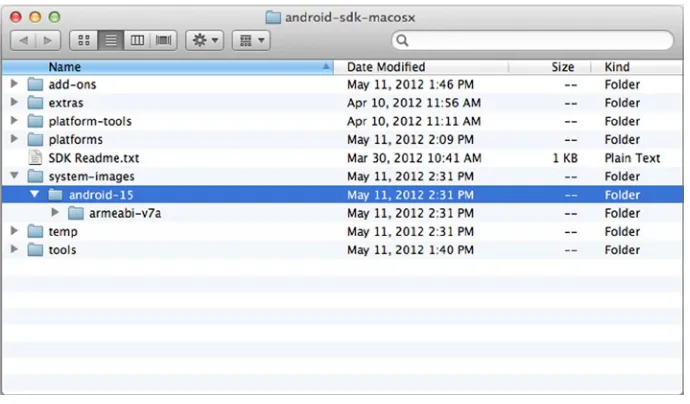Minimize the window with the yellow button
Screen dimensions: 690x404
[35, 17]
